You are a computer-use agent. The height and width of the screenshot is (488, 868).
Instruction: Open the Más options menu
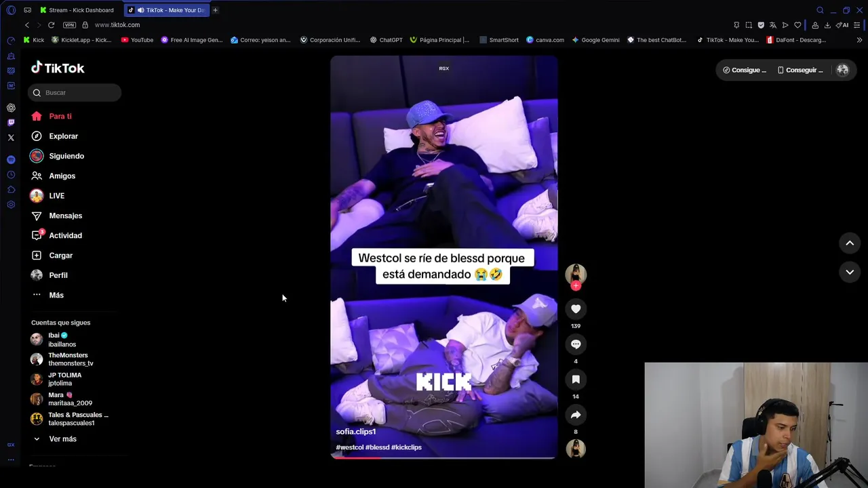[x=47, y=296]
